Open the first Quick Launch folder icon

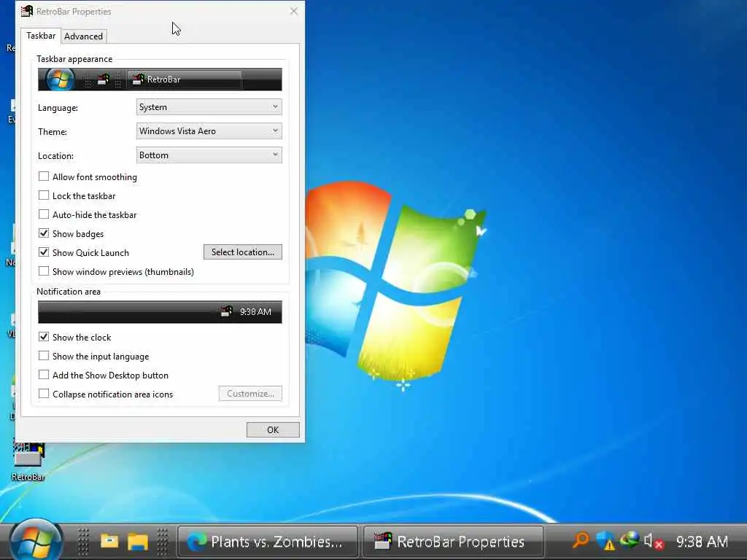pyautogui.click(x=109, y=542)
